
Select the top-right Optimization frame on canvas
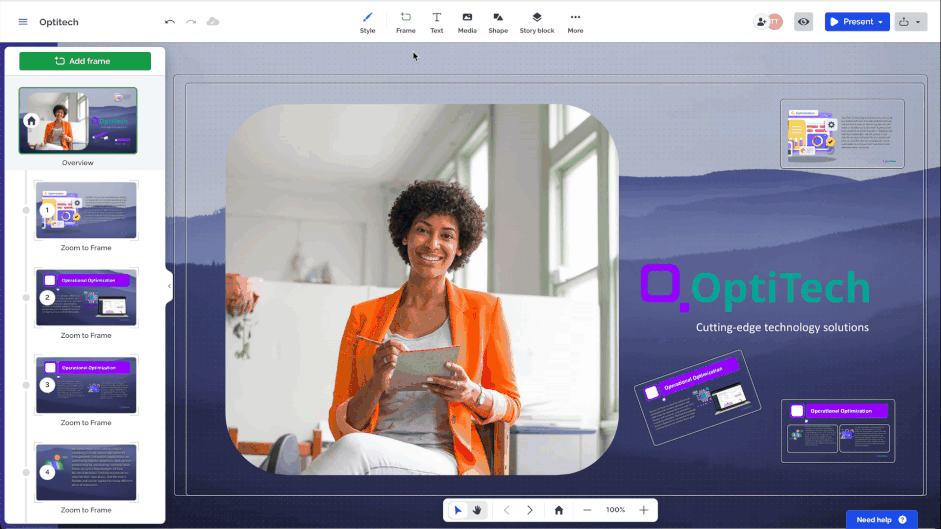(842, 133)
